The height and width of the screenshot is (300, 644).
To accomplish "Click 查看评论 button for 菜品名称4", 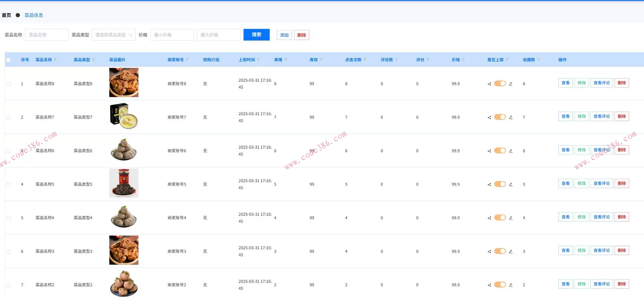I will click(601, 217).
